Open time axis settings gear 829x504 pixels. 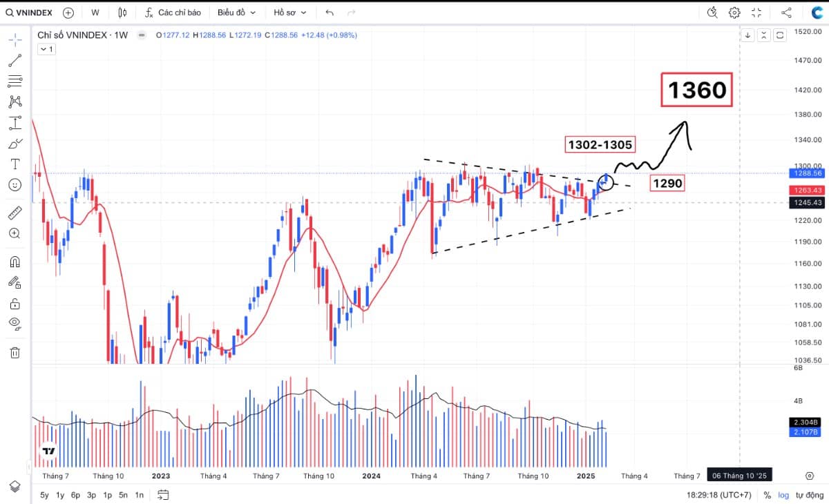point(810,476)
